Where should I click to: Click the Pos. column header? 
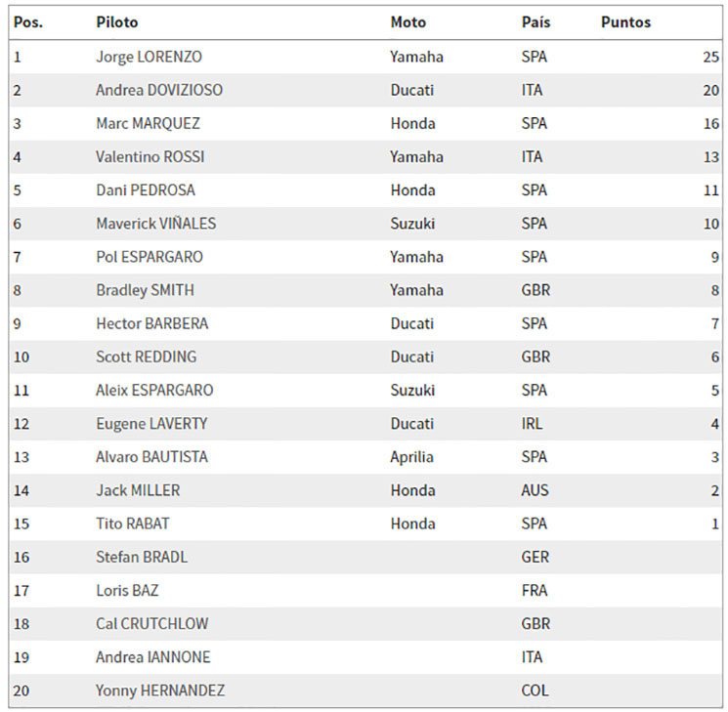[28, 22]
